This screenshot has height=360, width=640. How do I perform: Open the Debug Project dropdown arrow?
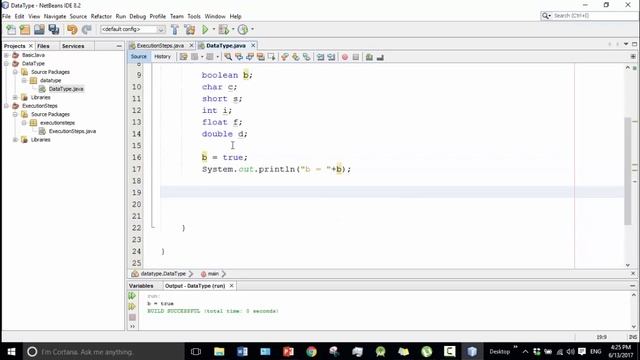[x=233, y=29]
